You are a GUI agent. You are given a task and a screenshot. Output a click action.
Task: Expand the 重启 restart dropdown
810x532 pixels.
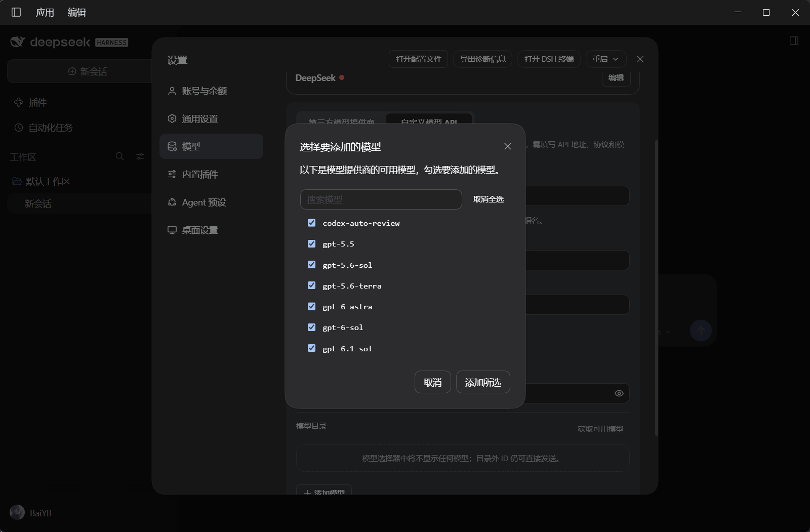[606, 59]
